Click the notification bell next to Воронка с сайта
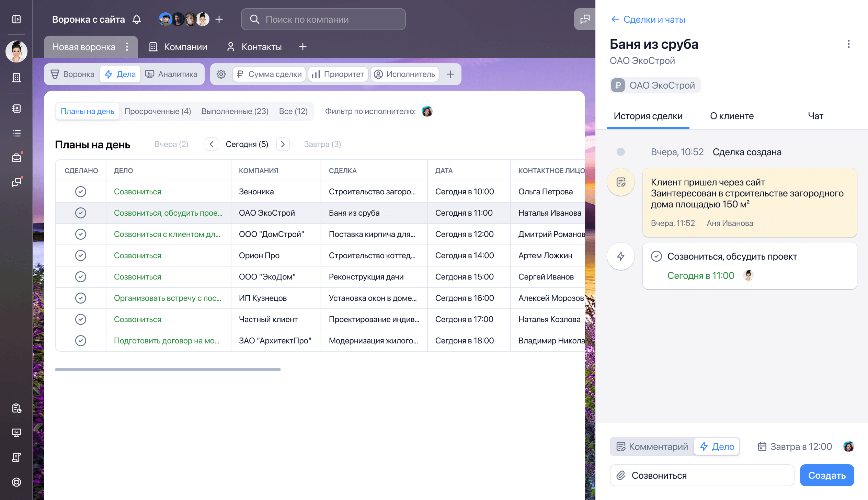This screenshot has width=868, height=500. (x=136, y=19)
